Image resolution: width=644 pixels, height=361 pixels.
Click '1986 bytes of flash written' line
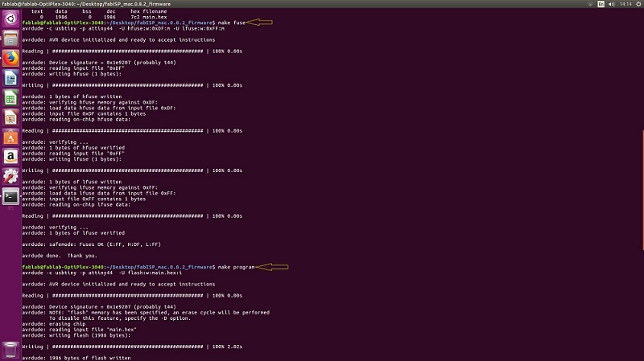[x=76, y=358]
